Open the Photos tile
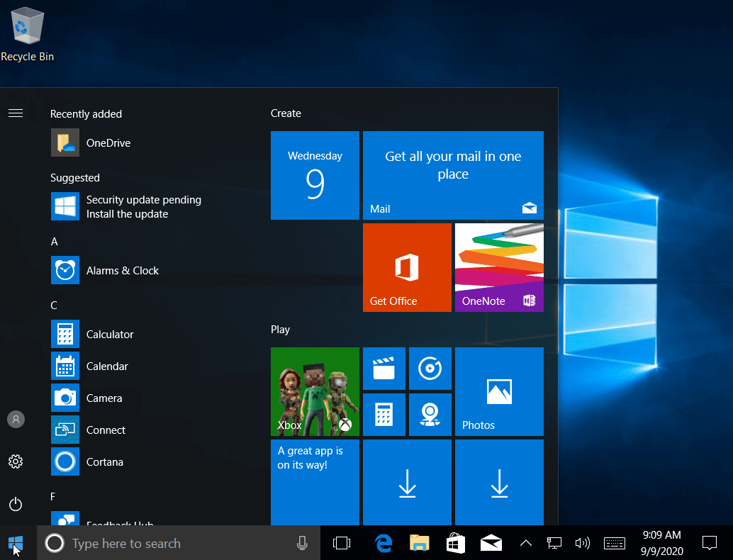 pyautogui.click(x=499, y=392)
